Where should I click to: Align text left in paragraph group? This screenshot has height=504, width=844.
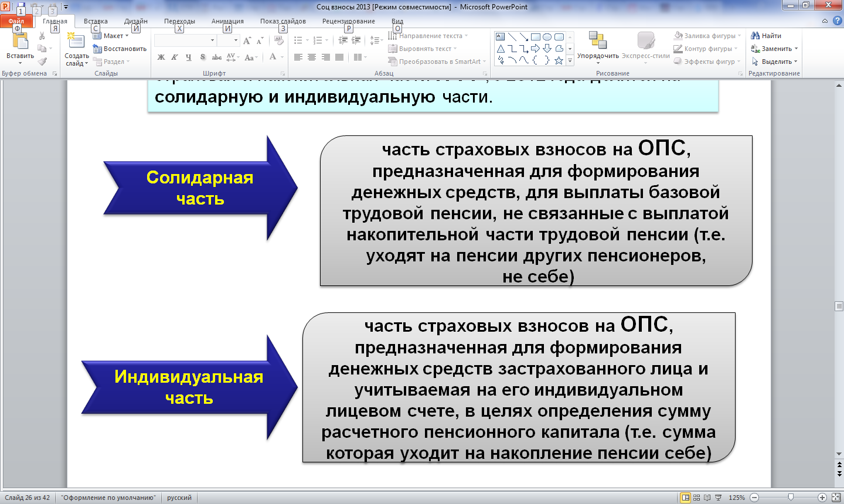coord(298,57)
